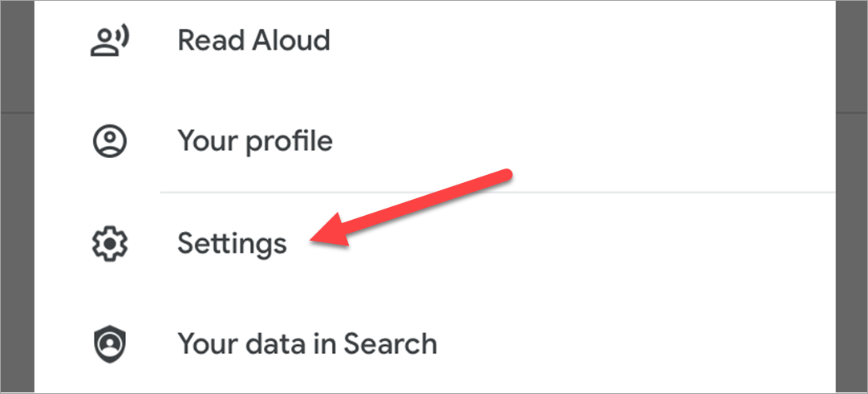Click the Read Aloud speaking-person icon
Screen dimensions: 868x394
point(109,40)
